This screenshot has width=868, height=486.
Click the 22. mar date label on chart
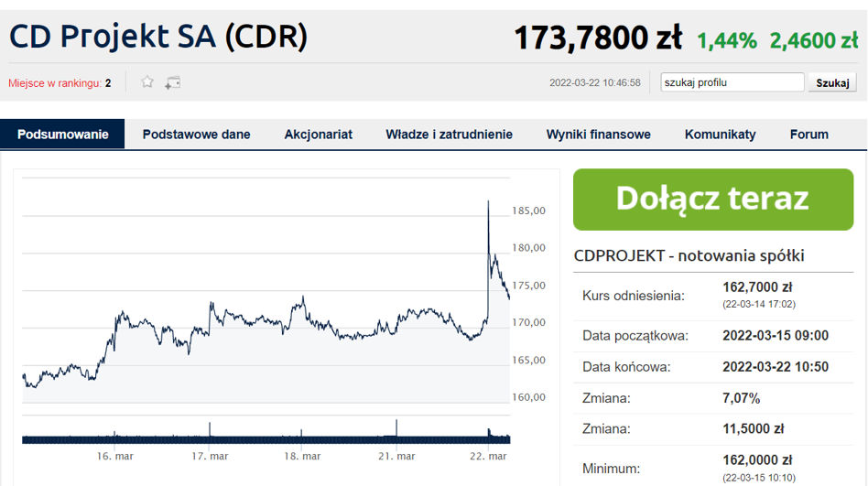point(488,456)
